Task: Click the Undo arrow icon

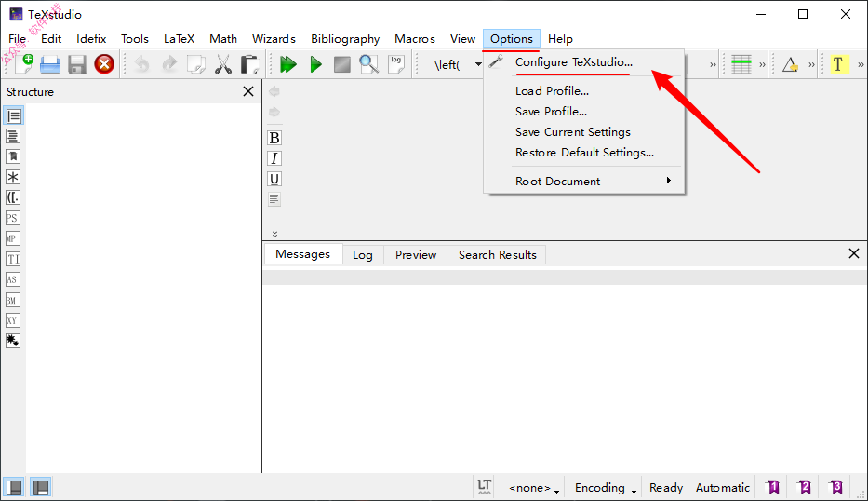Action: pos(141,64)
